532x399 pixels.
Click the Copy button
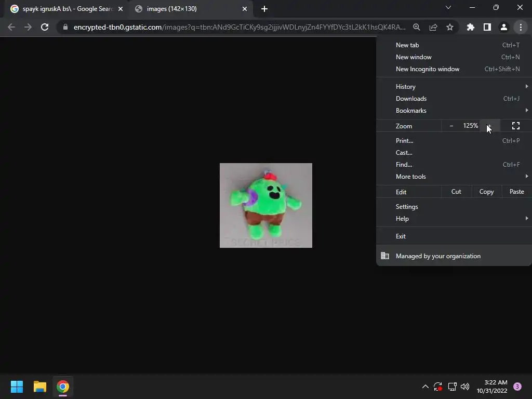[486, 192]
